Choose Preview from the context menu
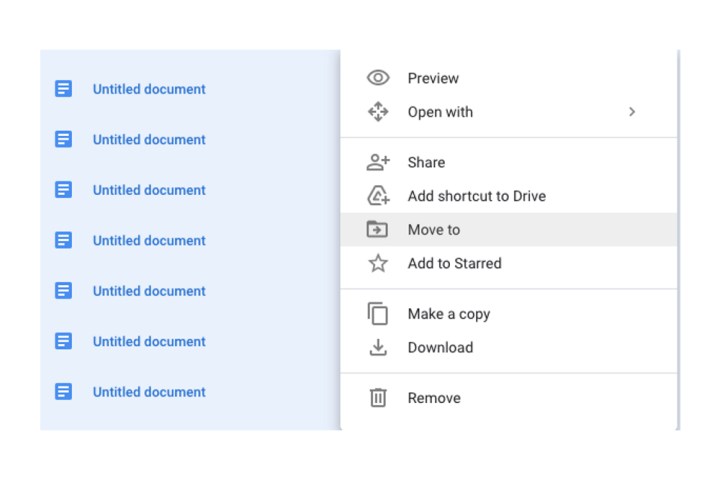Image resolution: width=720 pixels, height=480 pixels. (509, 78)
